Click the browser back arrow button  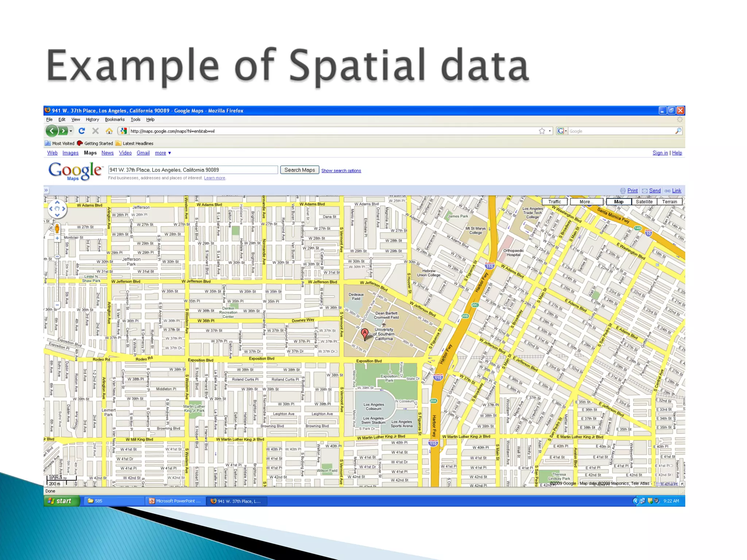click(52, 131)
